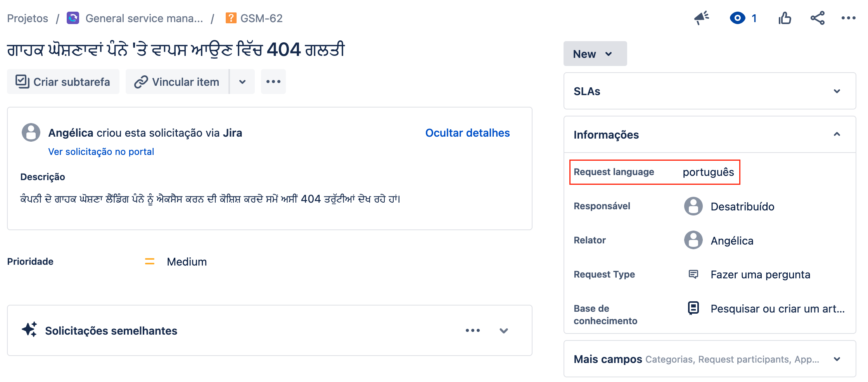Click the knowledge base article icon
The image size is (868, 382).
coord(693,308)
